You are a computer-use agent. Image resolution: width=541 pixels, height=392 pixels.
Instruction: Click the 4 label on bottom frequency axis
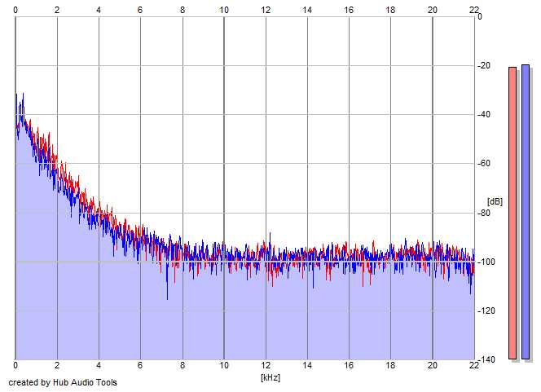[x=99, y=365]
